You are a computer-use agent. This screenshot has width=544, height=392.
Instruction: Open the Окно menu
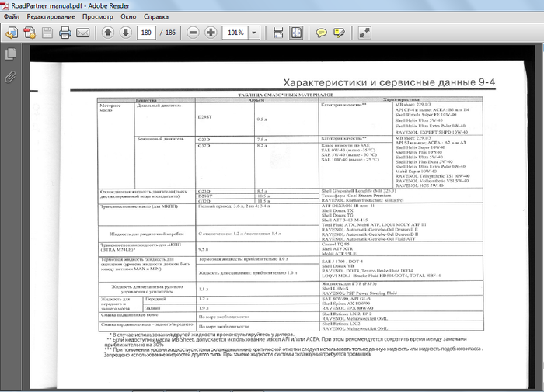click(x=128, y=16)
